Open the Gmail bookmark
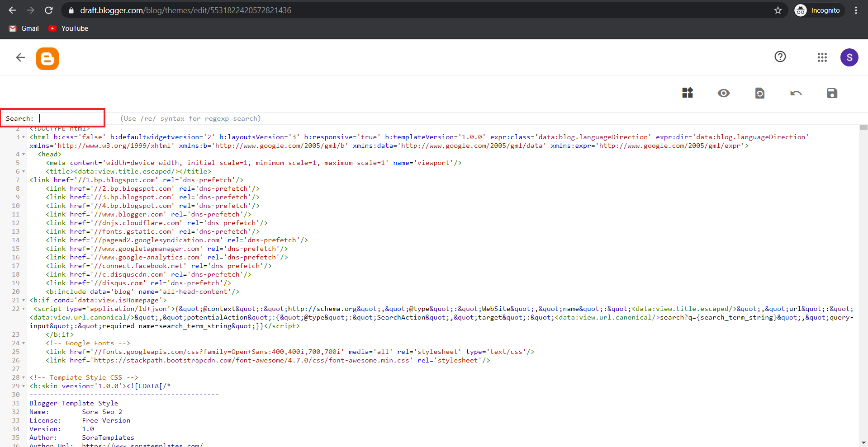 24,28
